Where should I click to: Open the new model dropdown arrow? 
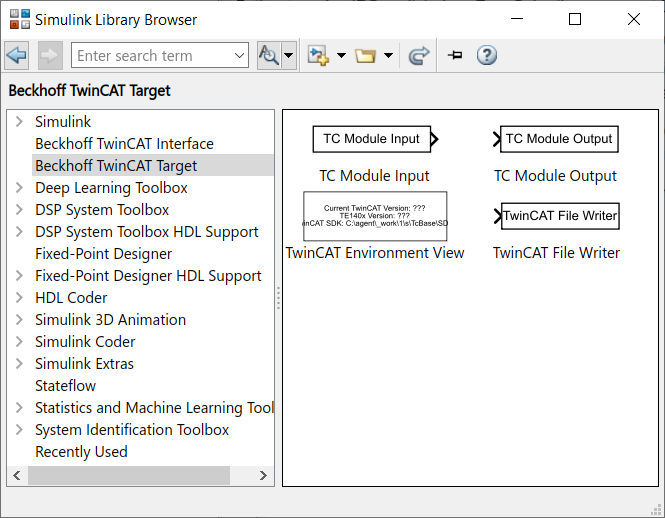pyautogui.click(x=341, y=55)
